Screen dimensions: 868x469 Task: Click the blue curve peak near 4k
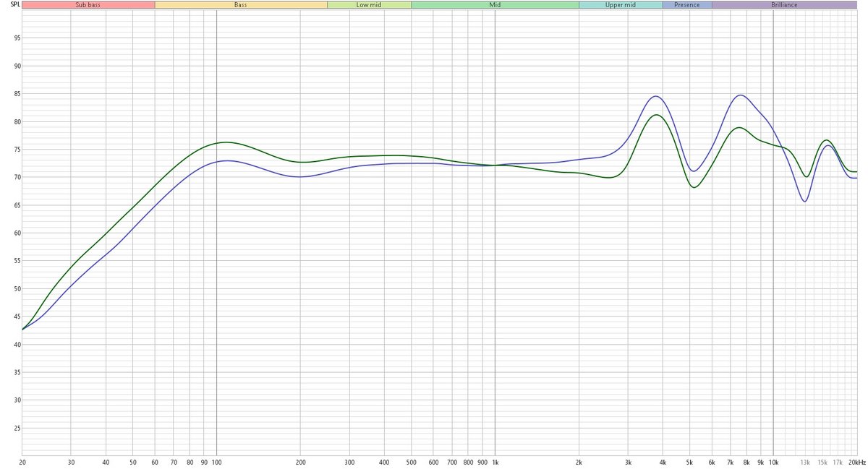click(x=655, y=96)
